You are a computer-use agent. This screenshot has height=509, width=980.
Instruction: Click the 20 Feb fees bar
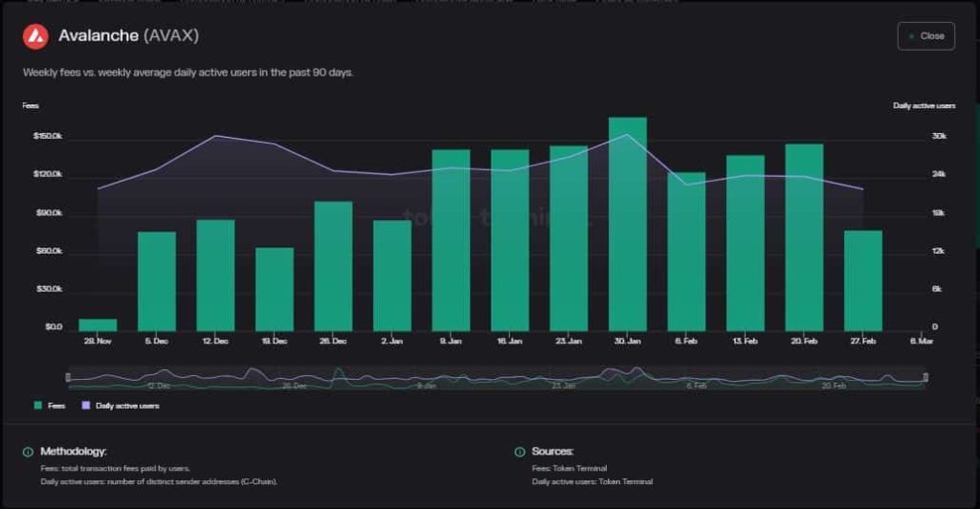[x=804, y=238]
